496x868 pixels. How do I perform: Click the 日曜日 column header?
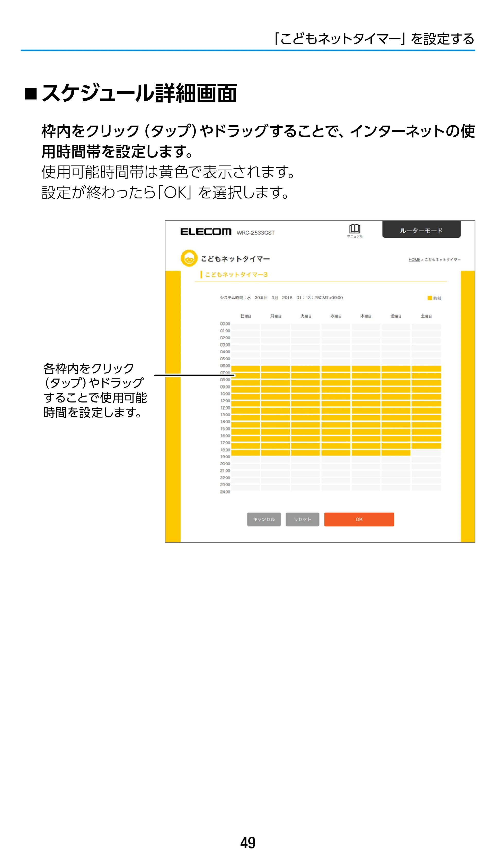[x=246, y=316]
